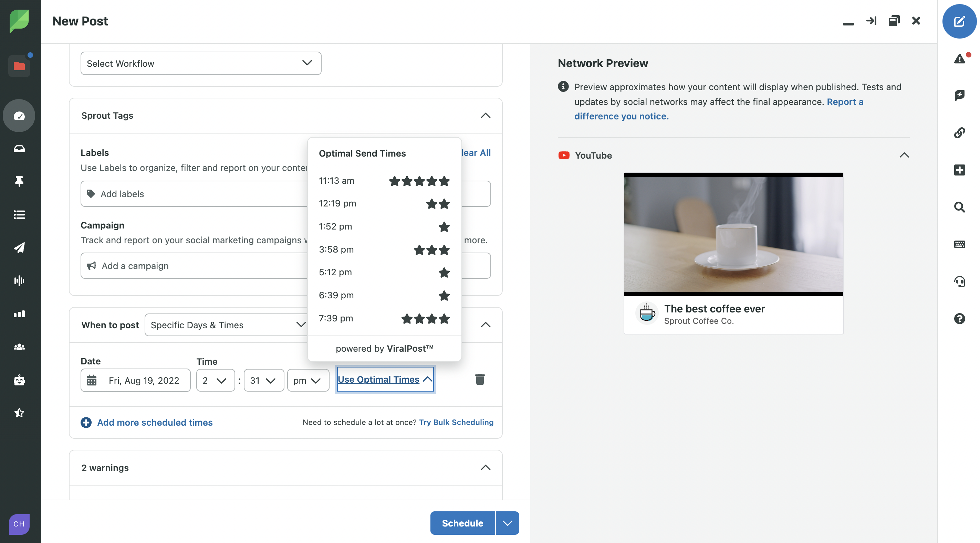Collapse the YouTube preview section
This screenshot has height=543, width=980.
click(904, 155)
